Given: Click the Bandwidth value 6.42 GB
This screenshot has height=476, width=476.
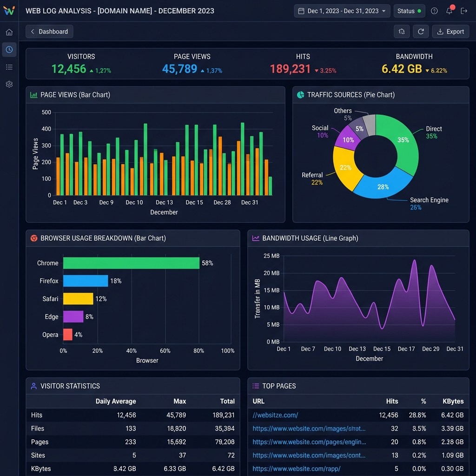Looking at the screenshot, I should click(x=402, y=69).
